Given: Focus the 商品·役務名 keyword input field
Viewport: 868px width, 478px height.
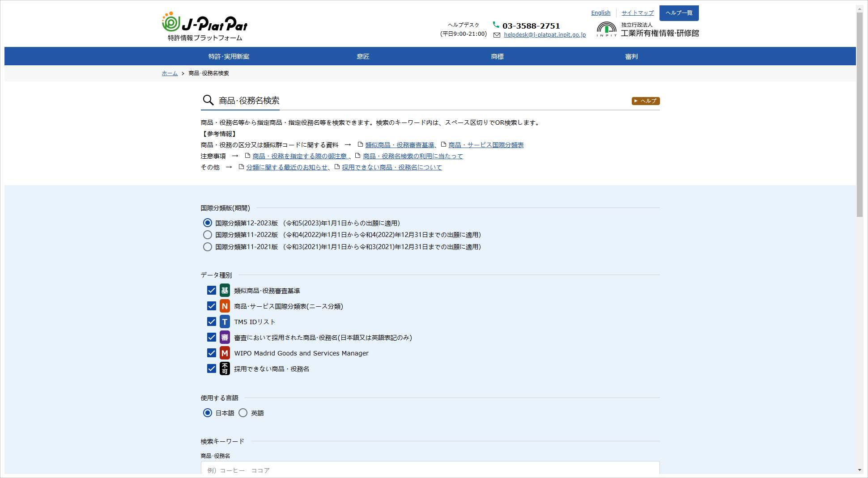Looking at the screenshot, I should [x=430, y=469].
